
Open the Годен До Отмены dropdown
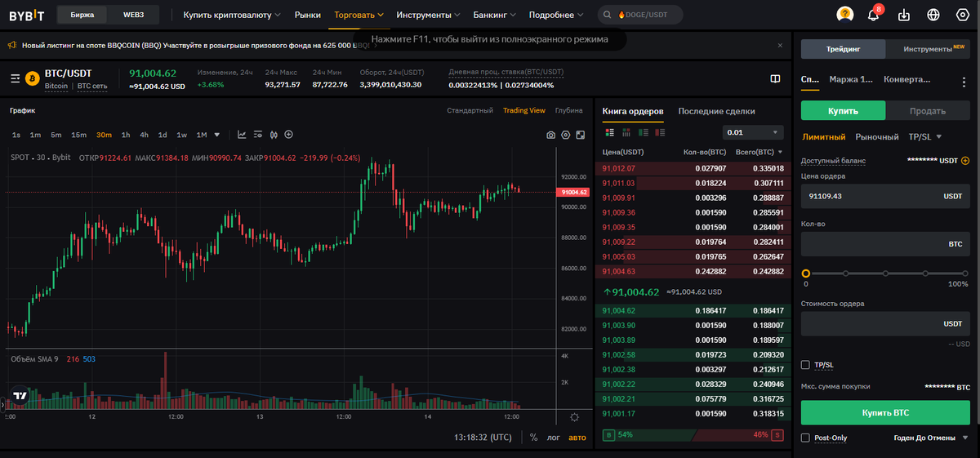932,438
